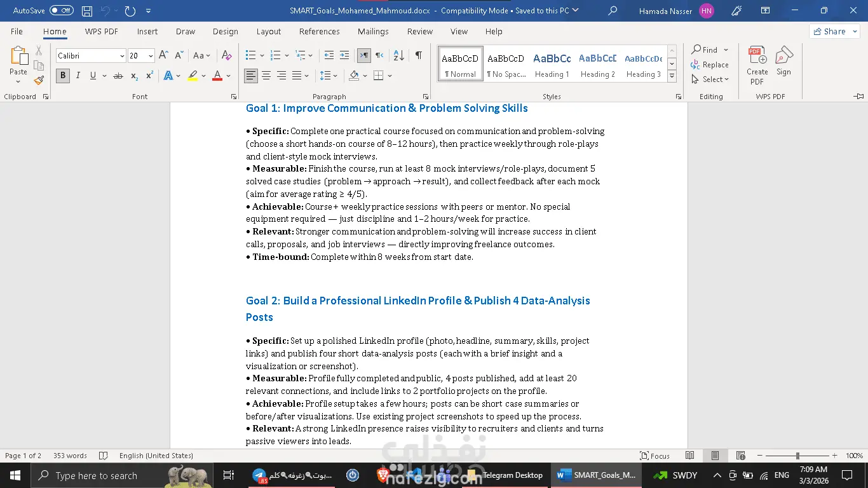
Task: Go to the References tab
Action: click(320, 31)
